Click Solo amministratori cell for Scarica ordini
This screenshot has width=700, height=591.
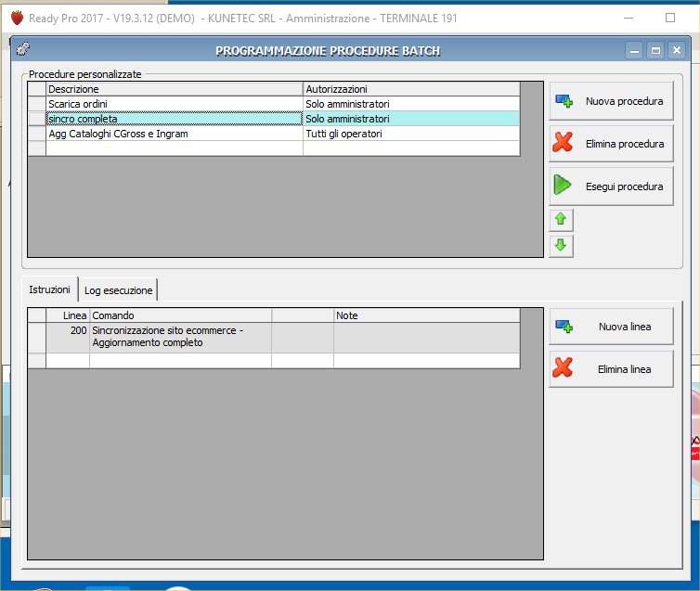[x=411, y=104]
